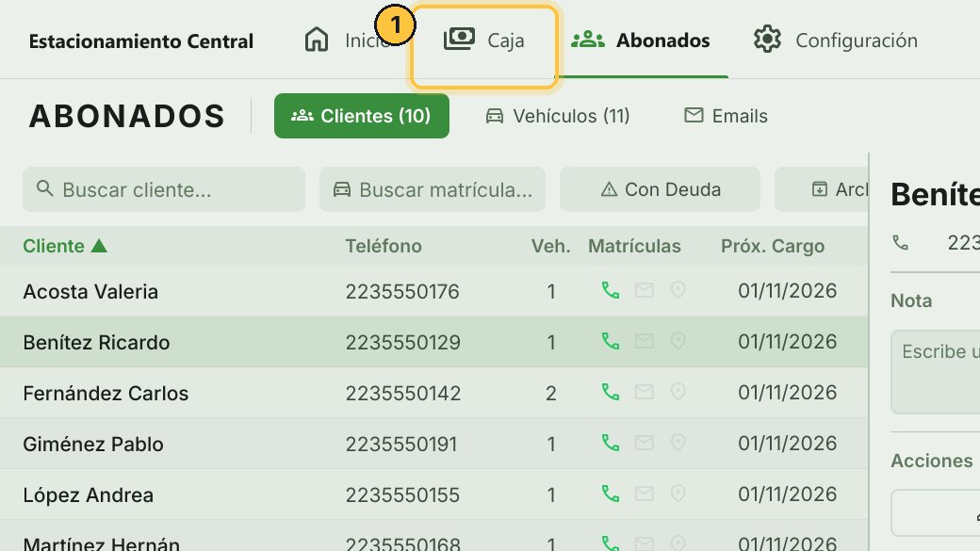Click the Nota text area

coord(936,372)
